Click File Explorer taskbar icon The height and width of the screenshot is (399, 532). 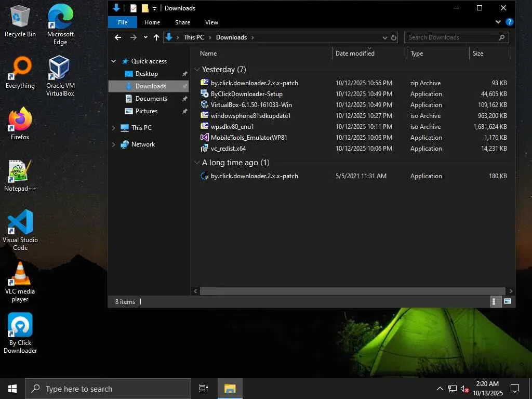(230, 389)
